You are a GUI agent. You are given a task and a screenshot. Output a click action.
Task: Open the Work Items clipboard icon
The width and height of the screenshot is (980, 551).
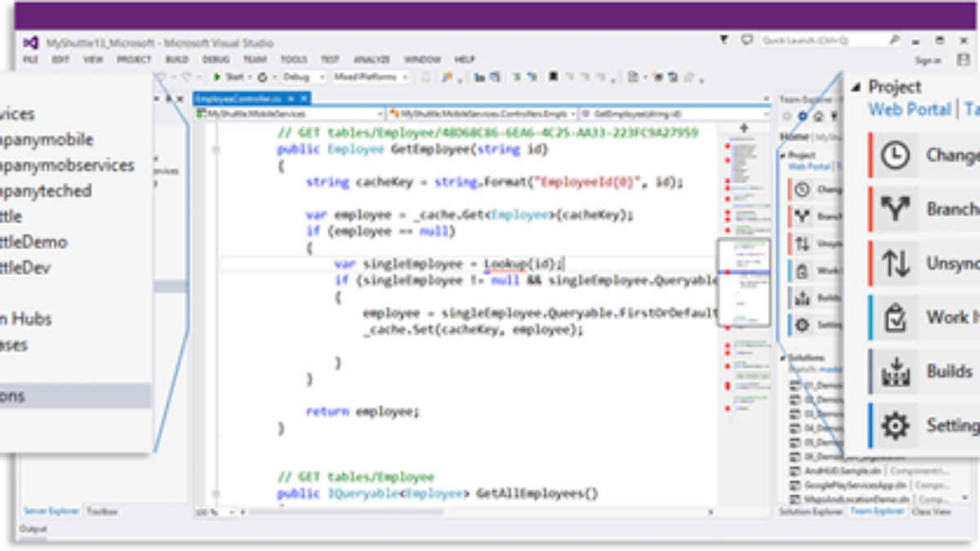(x=896, y=318)
